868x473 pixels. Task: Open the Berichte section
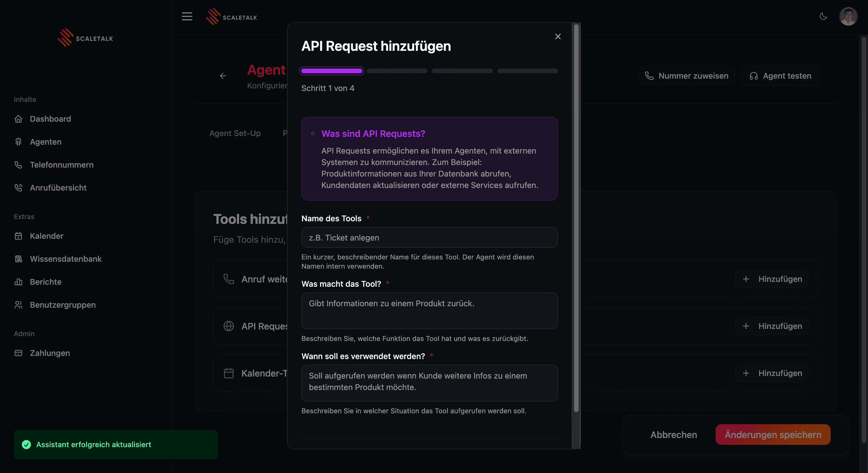pyautogui.click(x=45, y=282)
